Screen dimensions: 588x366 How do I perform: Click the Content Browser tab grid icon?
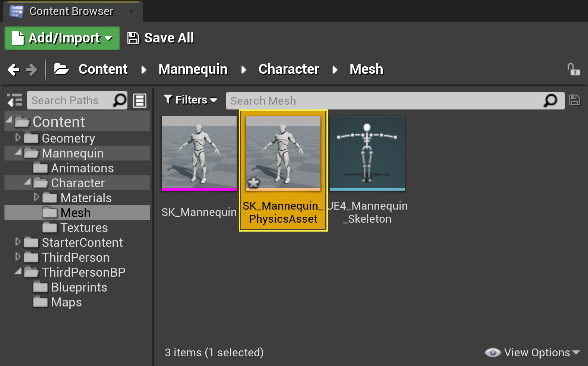coord(16,12)
